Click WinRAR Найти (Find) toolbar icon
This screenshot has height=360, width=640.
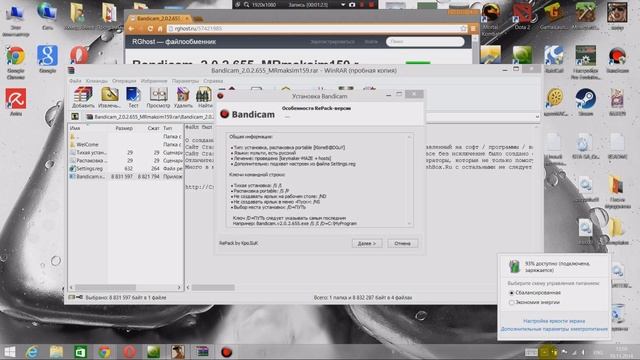[x=204, y=97]
